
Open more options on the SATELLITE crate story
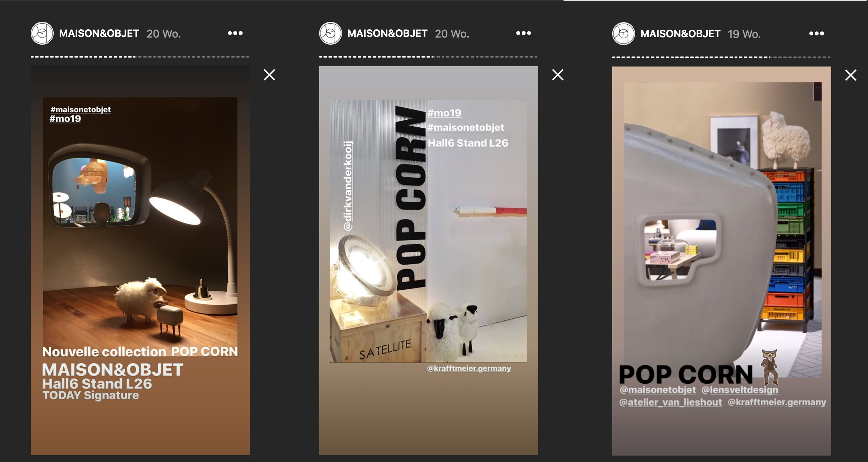[523, 33]
